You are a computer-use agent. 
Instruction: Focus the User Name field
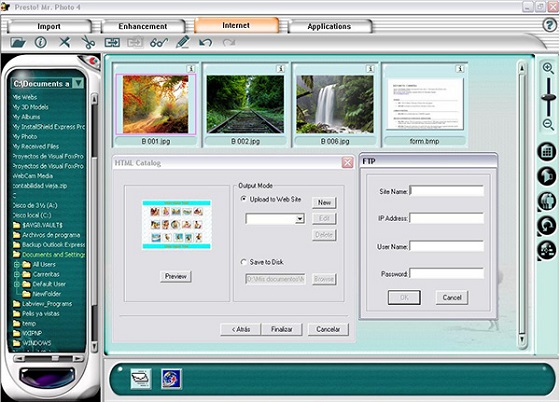click(x=447, y=246)
